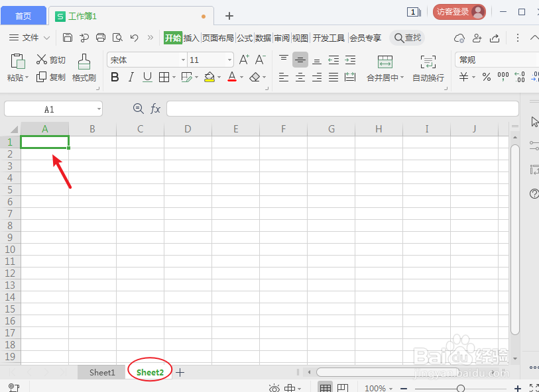539x392 pixels.
Task: Click the increase decimal places icon
Action: (519, 77)
